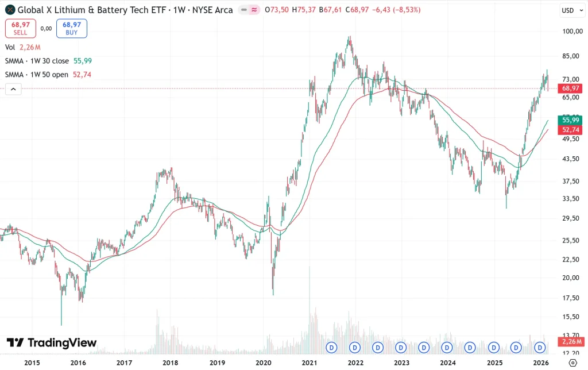Click the gray dash status icon beside NYSE Arca
Viewport: 588px width, 370px height.
tap(244, 10)
